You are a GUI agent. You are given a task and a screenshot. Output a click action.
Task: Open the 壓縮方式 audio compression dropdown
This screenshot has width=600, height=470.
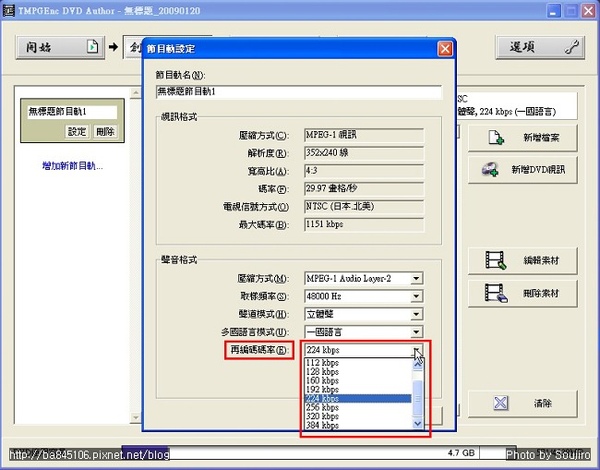coord(416,278)
